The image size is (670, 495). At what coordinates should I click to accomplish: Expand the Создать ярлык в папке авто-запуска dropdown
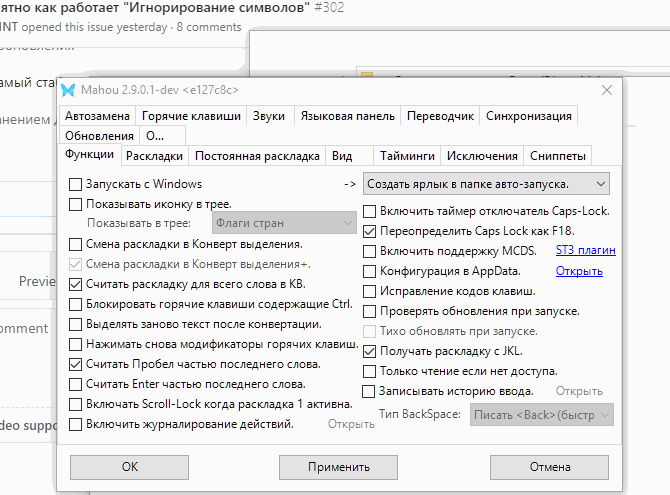coord(486,184)
